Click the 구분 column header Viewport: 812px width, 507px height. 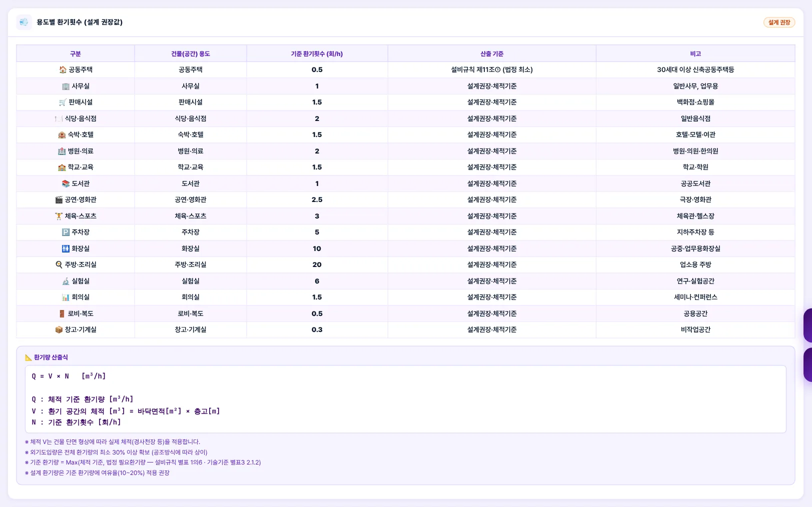pyautogui.click(x=76, y=53)
